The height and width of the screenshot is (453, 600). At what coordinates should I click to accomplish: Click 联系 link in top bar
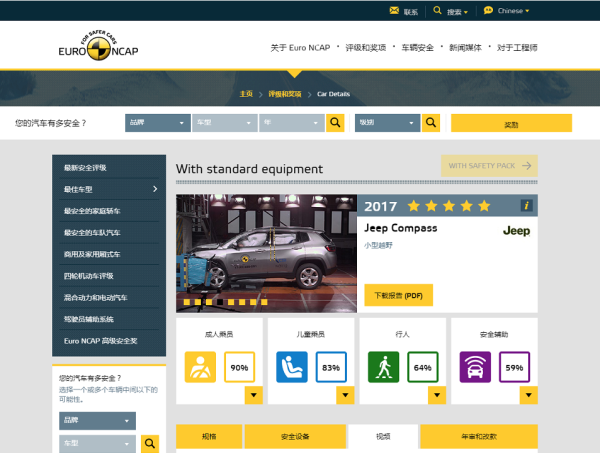[x=411, y=12]
